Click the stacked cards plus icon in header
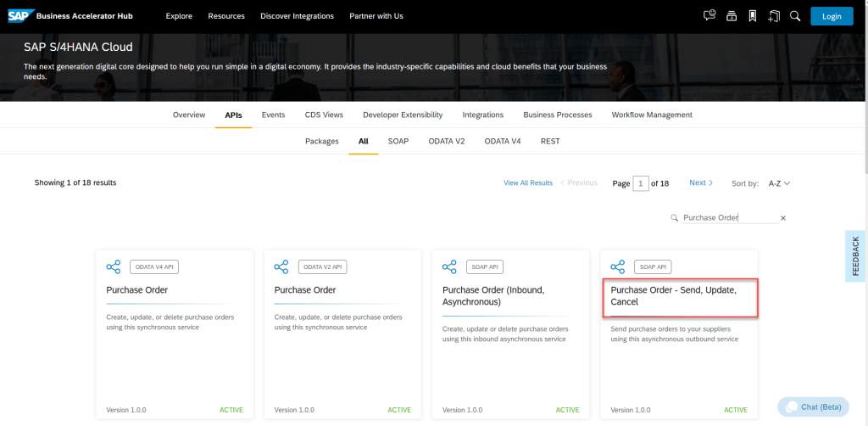 732,16
